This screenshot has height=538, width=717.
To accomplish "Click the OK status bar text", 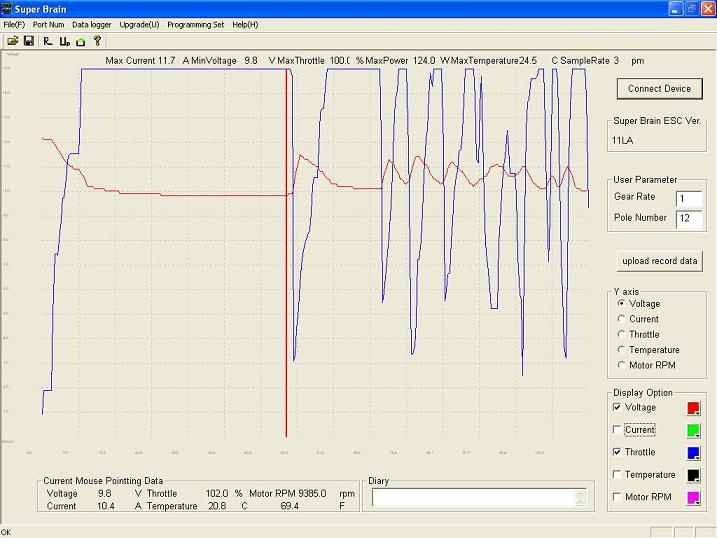I will (6, 533).
